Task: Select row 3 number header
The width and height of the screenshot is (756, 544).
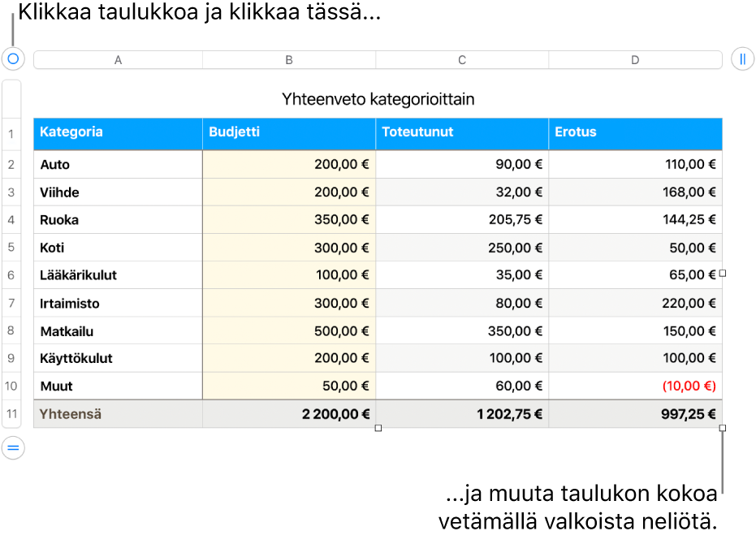Action: (x=11, y=192)
